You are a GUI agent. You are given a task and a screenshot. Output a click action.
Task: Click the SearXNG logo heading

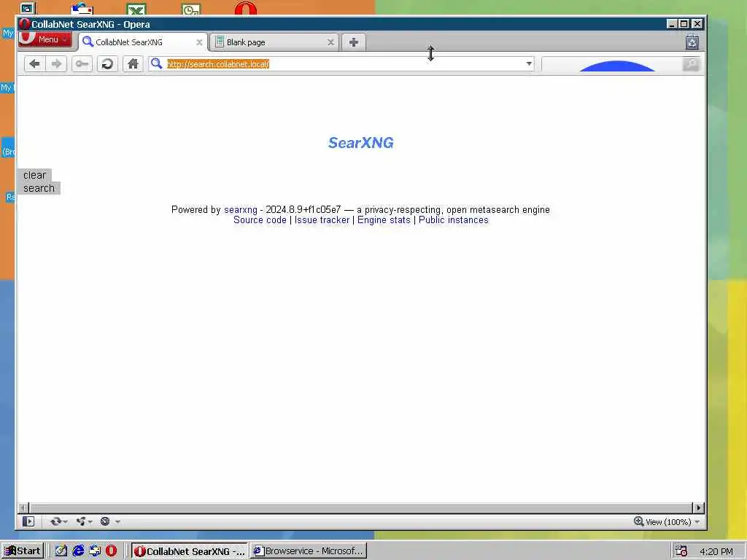tap(361, 142)
